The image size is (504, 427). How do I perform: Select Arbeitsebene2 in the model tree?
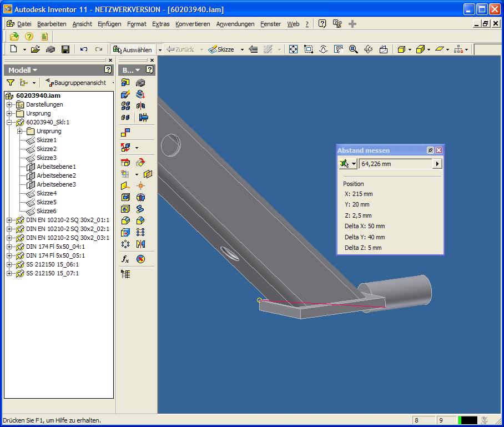tap(56, 175)
